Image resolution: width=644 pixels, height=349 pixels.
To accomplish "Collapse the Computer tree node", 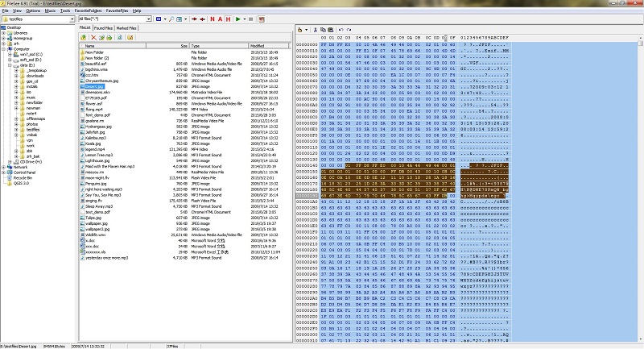I will [4, 49].
